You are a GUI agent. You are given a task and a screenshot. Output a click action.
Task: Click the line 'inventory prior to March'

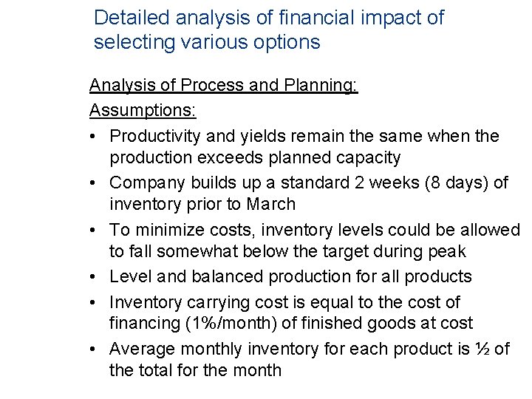[202, 204]
